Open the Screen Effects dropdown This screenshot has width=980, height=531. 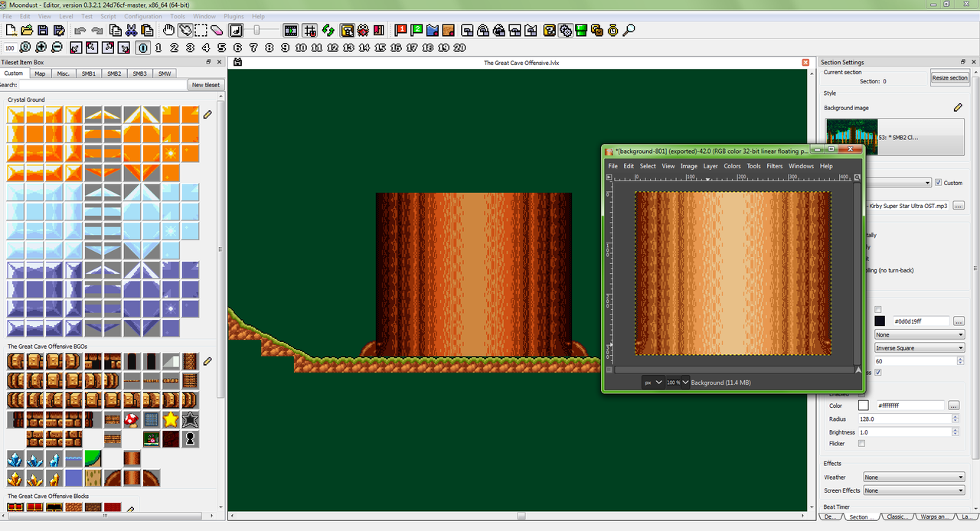(913, 490)
